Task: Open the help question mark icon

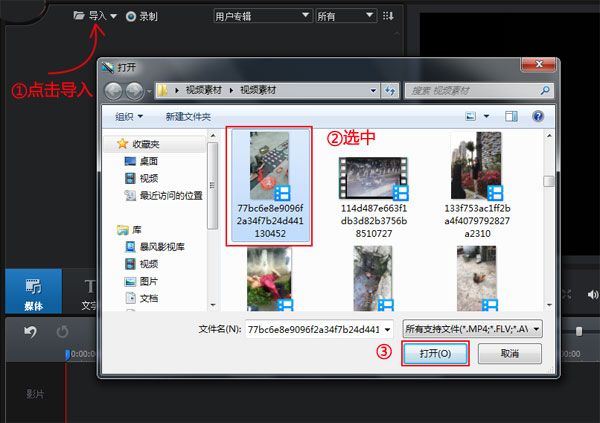Action: (538, 116)
